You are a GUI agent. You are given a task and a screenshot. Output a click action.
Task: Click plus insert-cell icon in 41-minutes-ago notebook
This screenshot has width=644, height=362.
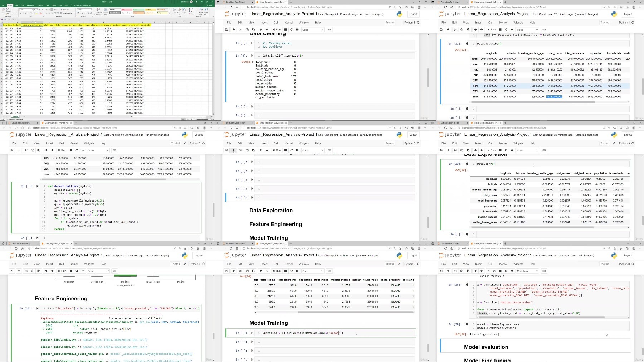tap(19, 271)
